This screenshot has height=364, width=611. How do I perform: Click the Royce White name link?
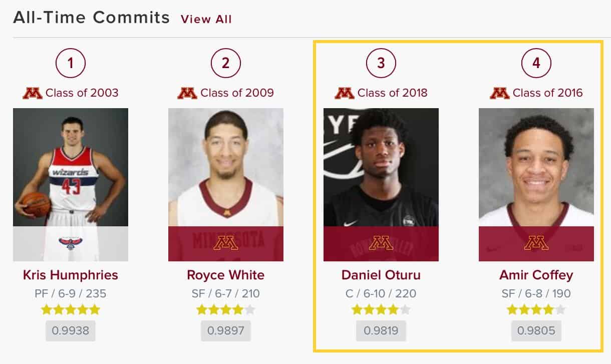pos(226,275)
